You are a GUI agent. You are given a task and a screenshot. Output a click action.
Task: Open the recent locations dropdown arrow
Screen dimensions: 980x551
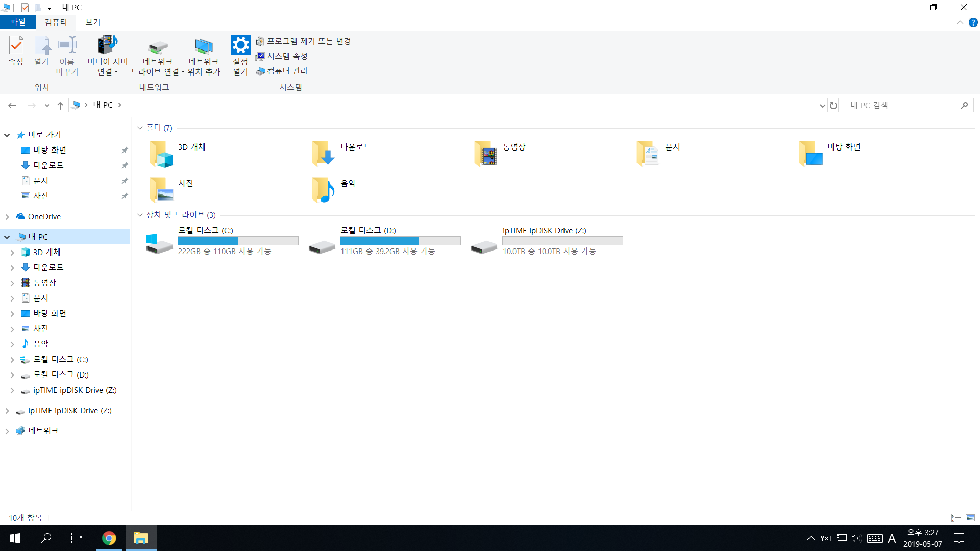click(47, 105)
